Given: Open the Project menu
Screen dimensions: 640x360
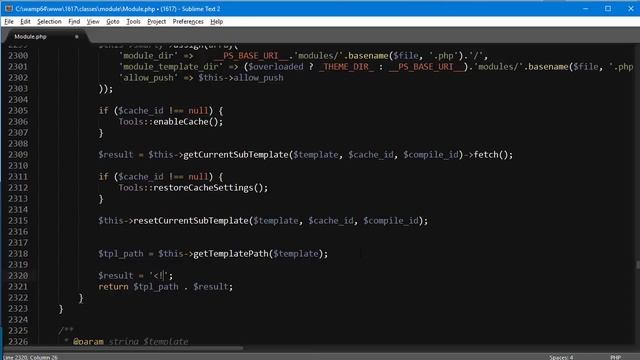Looking at the screenshot, I should (156, 22).
